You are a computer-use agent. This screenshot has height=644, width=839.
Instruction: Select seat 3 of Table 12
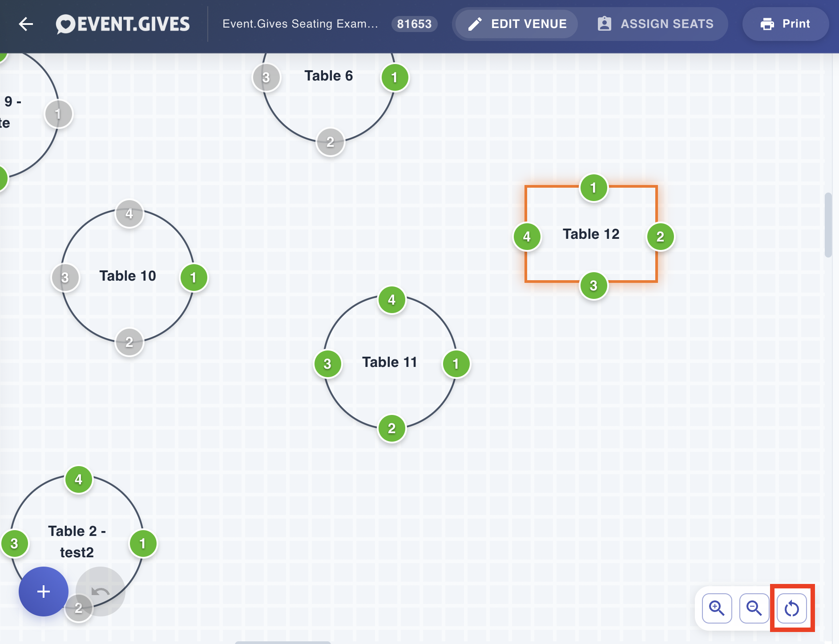(x=593, y=286)
